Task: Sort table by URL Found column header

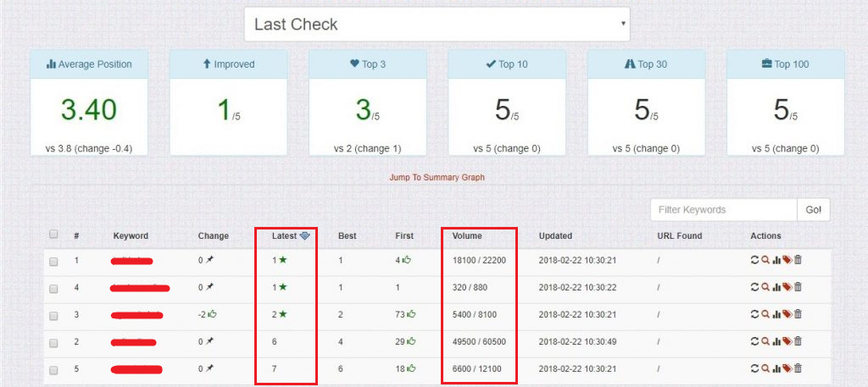Action: click(x=679, y=235)
